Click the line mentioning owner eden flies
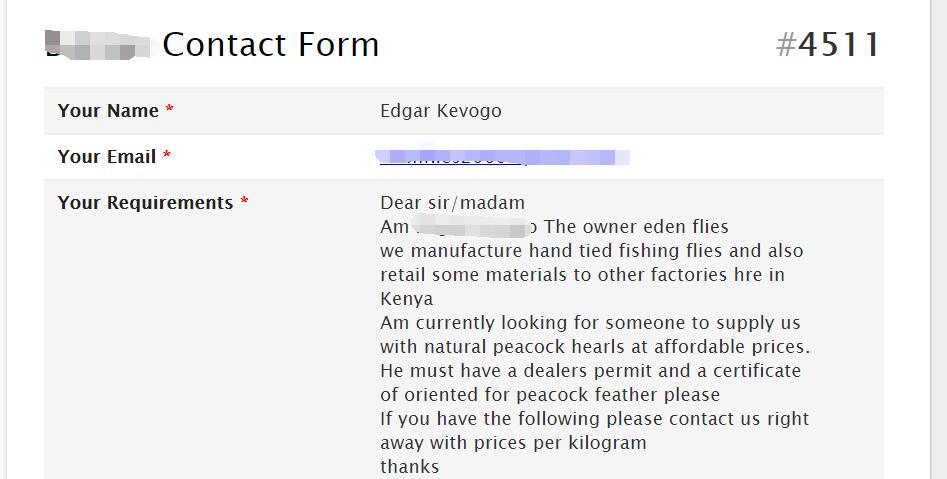Screen dimensions: 947x479 [x=554, y=227]
